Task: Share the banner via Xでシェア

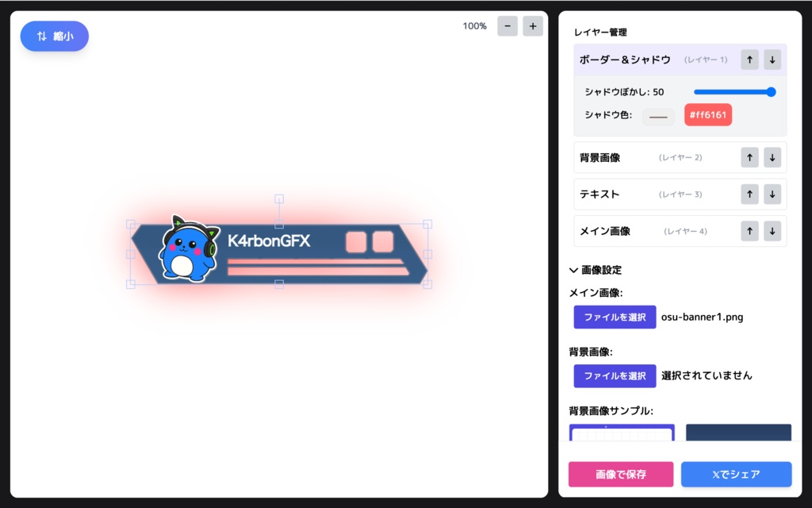Action: (x=737, y=474)
